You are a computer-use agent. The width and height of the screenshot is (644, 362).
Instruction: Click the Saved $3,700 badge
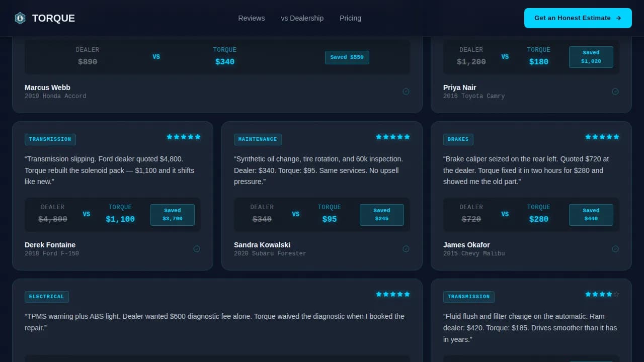tap(173, 215)
